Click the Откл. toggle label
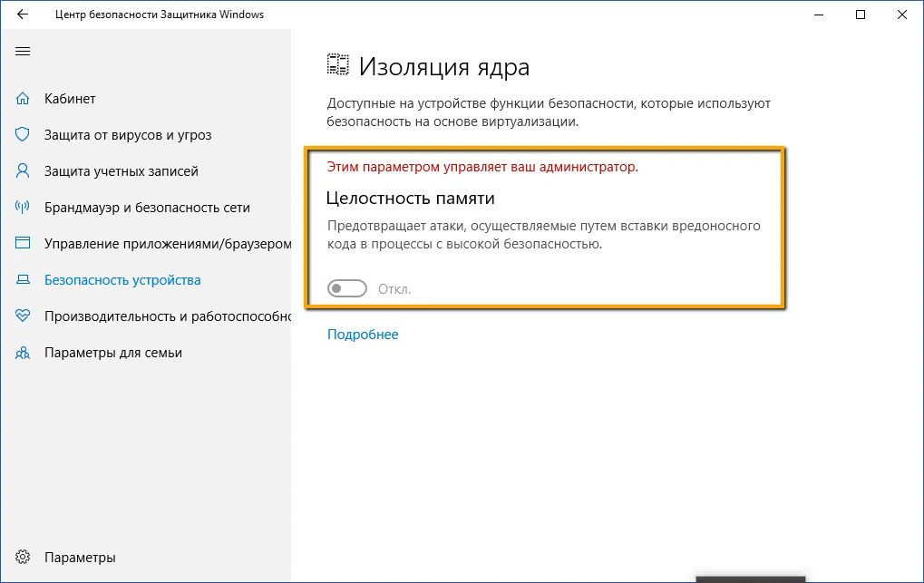924x583 pixels. click(394, 289)
